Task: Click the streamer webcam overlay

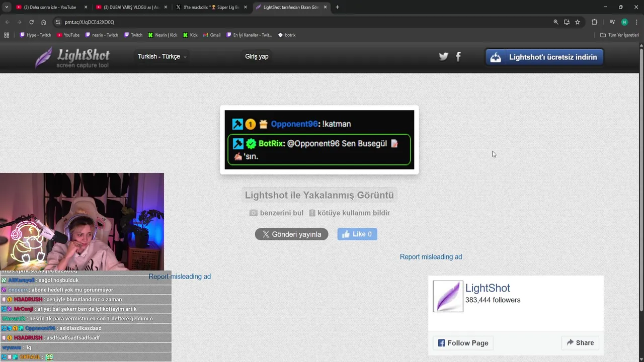Action: 82,222
